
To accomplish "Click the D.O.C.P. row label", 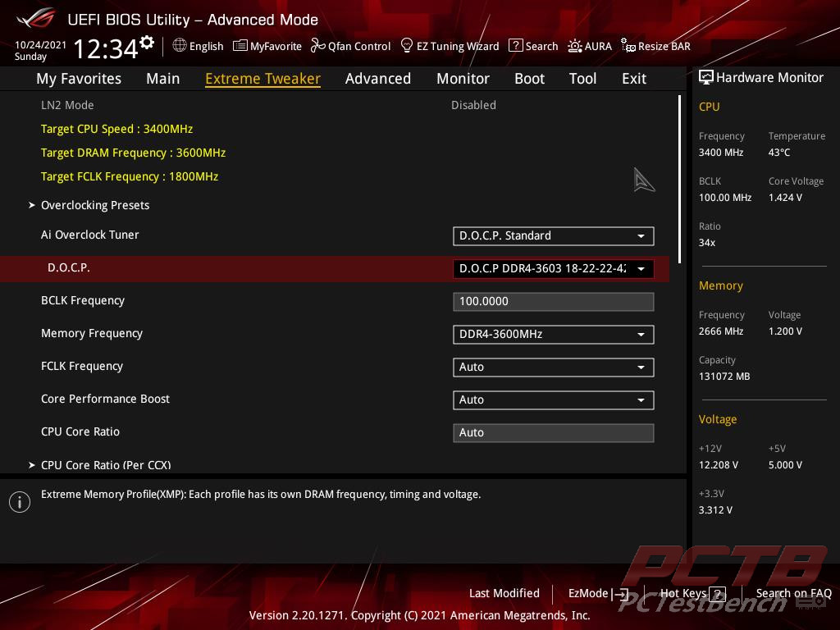I will pyautogui.click(x=69, y=267).
